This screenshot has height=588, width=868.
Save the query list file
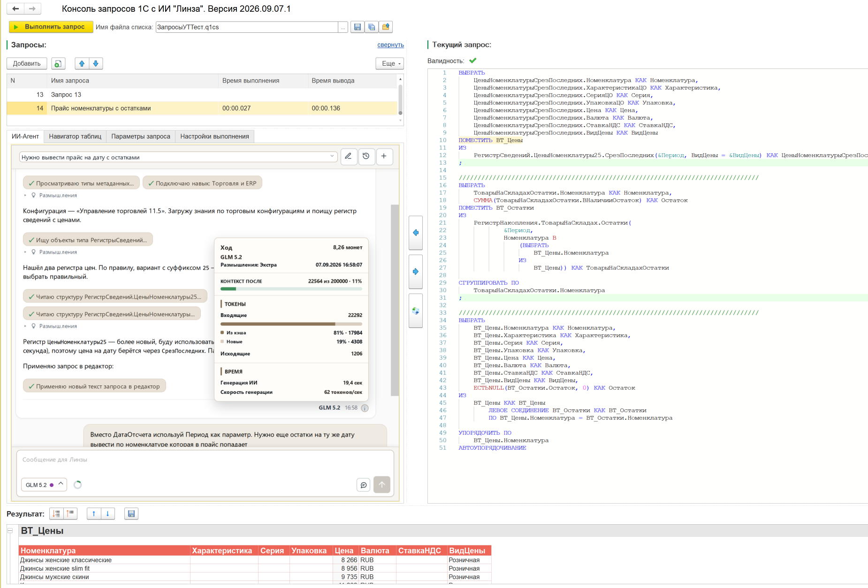(x=358, y=27)
